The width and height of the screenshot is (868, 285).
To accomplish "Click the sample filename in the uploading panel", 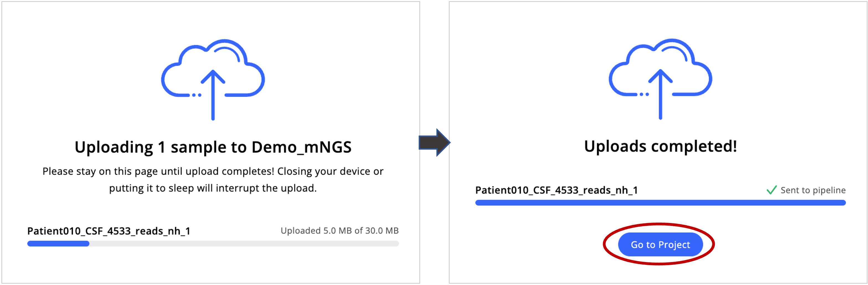I will pyautogui.click(x=109, y=231).
